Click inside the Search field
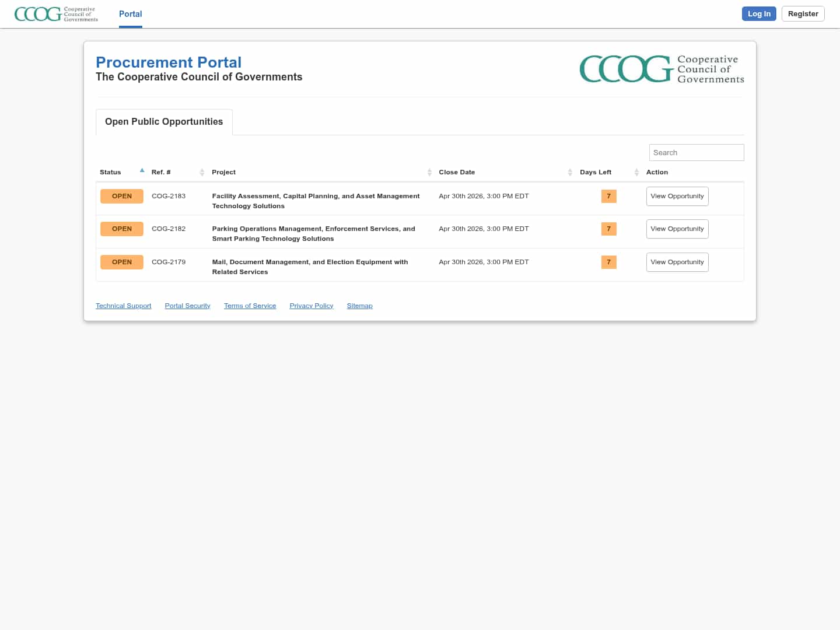The image size is (840, 630). pyautogui.click(x=696, y=152)
